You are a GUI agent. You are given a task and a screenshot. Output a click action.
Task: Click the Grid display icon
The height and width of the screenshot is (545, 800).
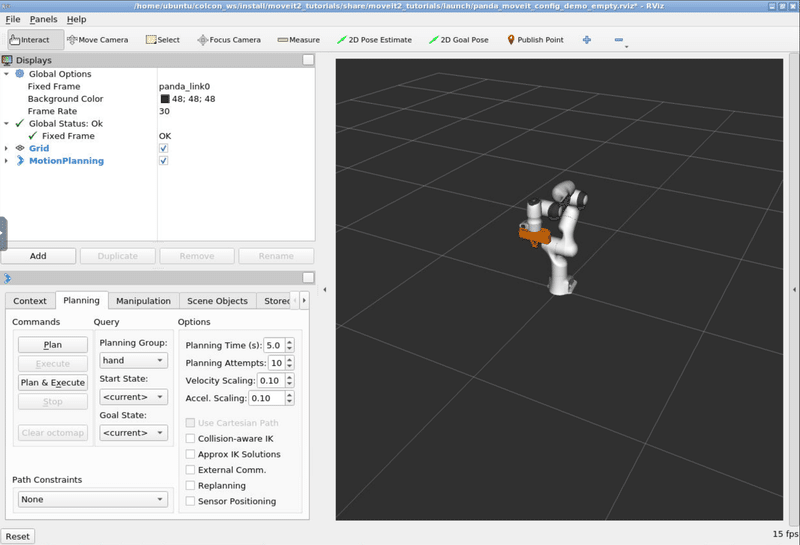coord(20,148)
